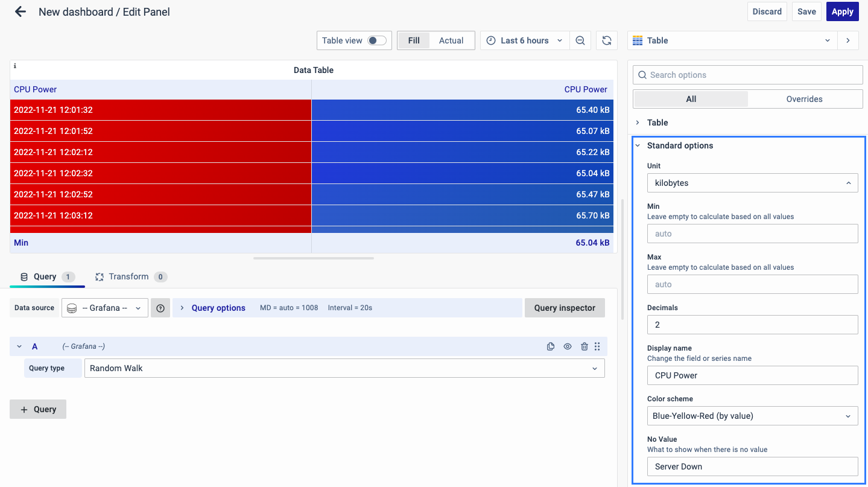Click the data source help icon

(160, 308)
